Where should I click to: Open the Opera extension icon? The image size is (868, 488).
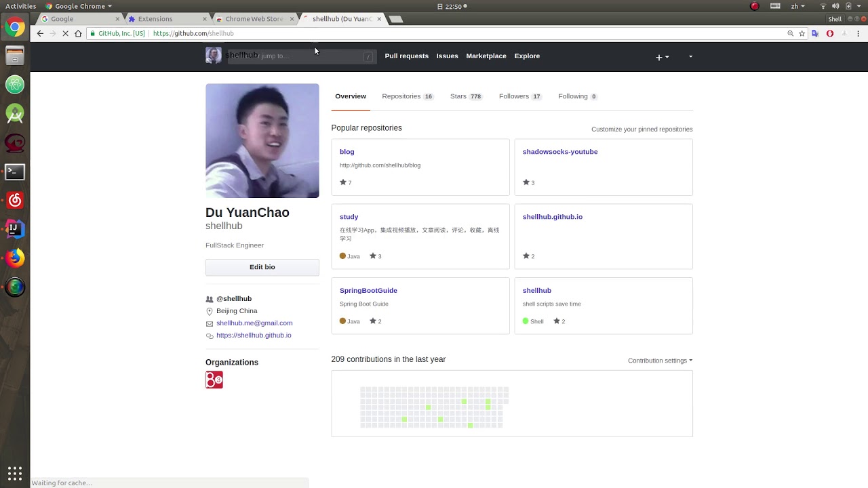click(x=830, y=33)
